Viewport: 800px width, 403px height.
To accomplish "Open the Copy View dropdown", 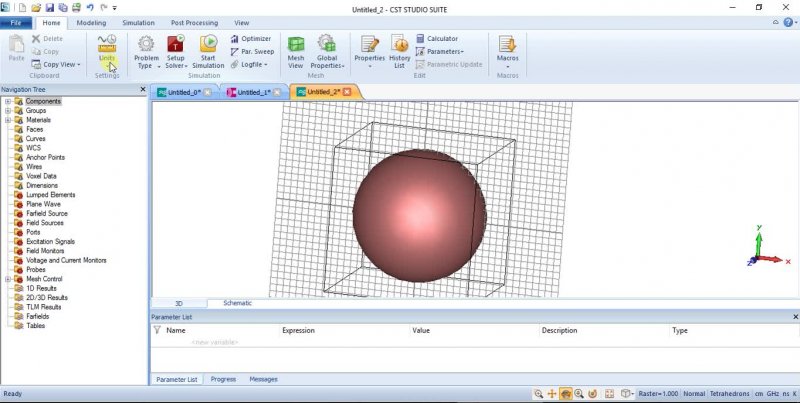I will tap(56, 64).
